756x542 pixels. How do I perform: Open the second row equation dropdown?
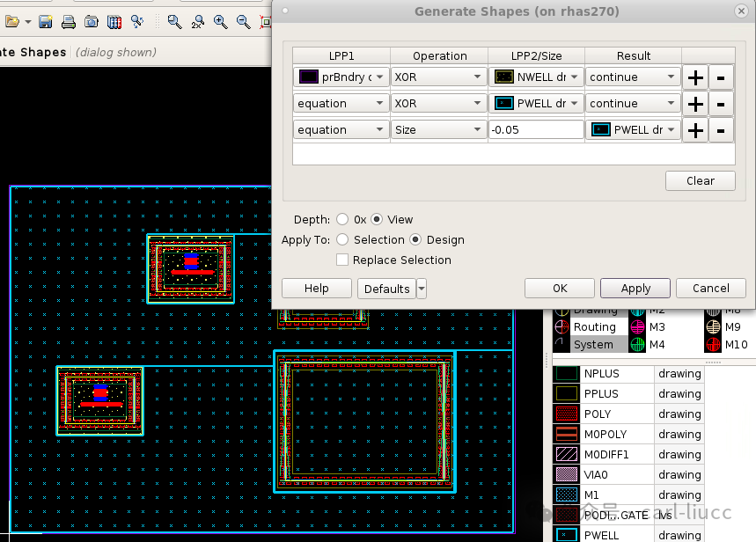(341, 103)
